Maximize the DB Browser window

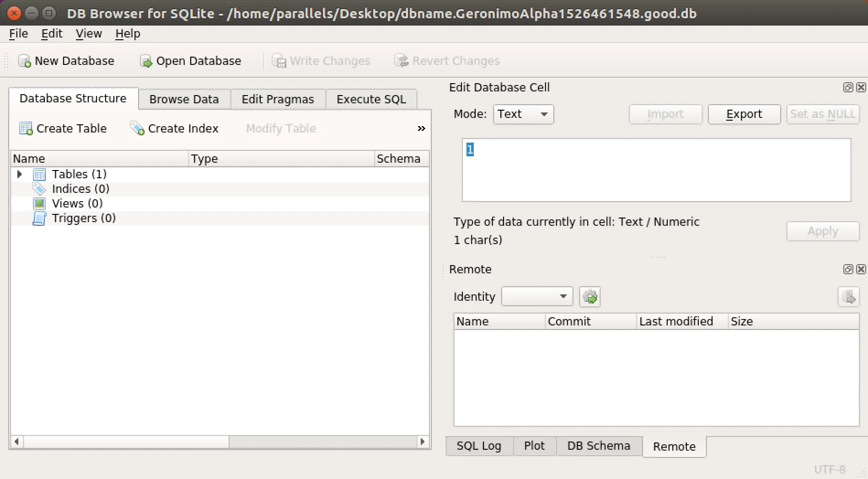48,13
